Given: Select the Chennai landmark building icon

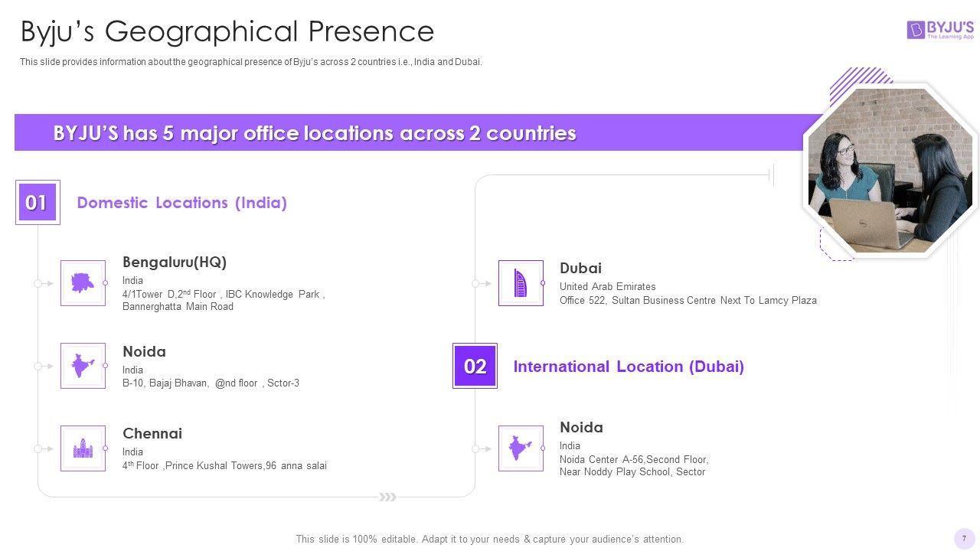Looking at the screenshot, I should [x=83, y=448].
